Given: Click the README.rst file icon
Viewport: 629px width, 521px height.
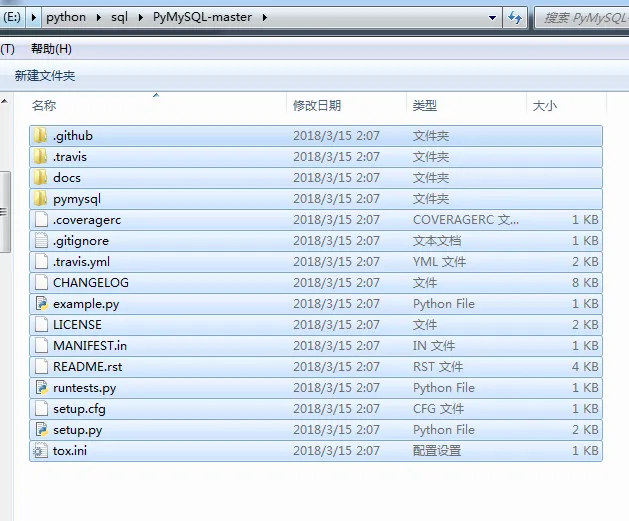Looking at the screenshot, I should tap(41, 367).
